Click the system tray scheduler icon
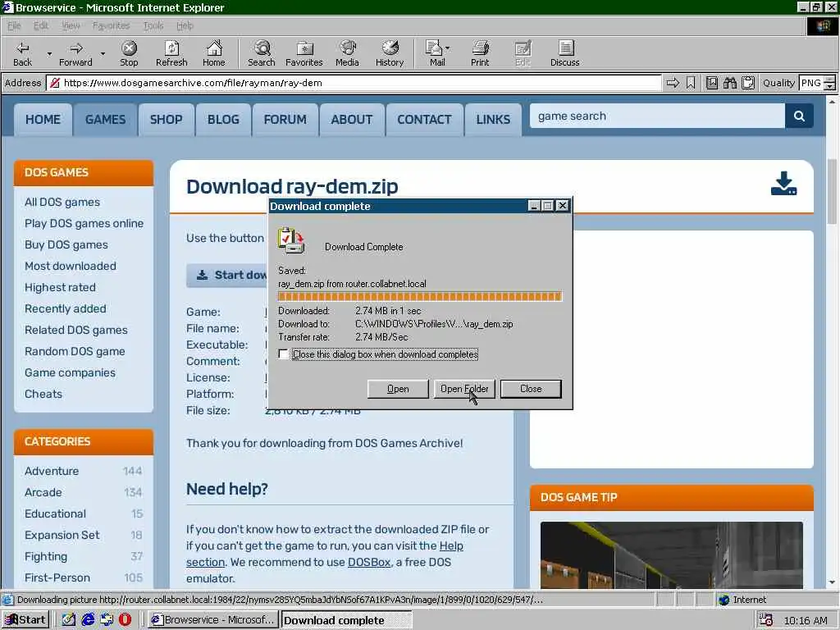840x630 pixels. click(766, 620)
